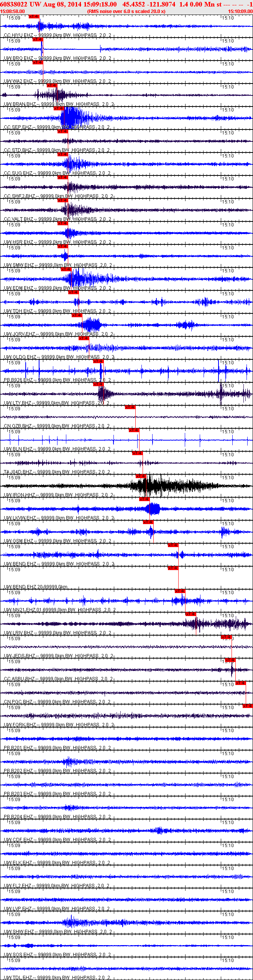Click the UW BRO EHZ station label
253x980 pixels.
point(58,58)
